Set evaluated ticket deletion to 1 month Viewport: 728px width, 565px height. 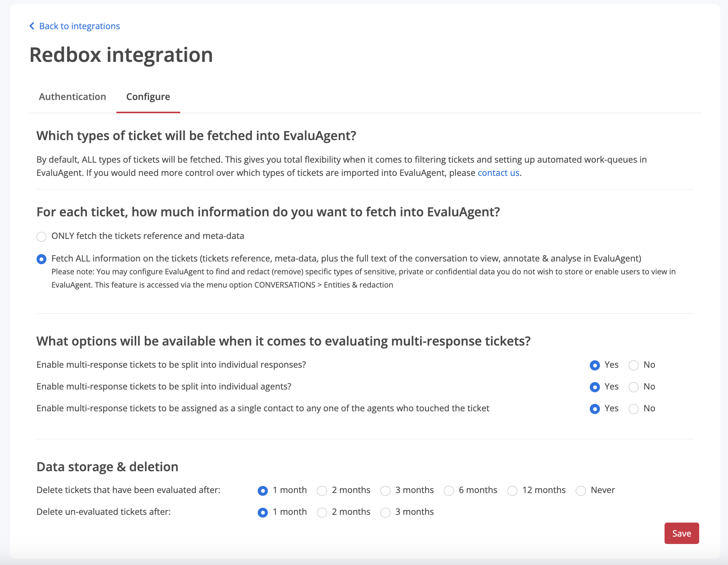[x=263, y=491]
